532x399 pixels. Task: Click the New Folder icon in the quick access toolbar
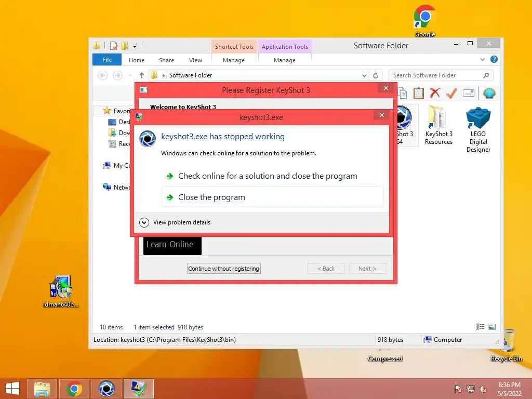[125, 46]
